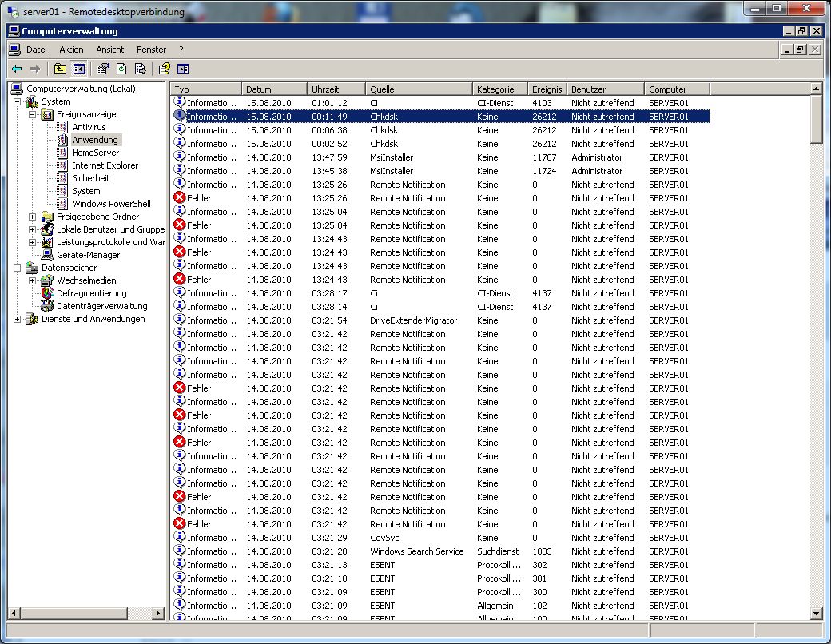
Task: Select the System event log under Ereignisanzeige
Action: [85, 191]
